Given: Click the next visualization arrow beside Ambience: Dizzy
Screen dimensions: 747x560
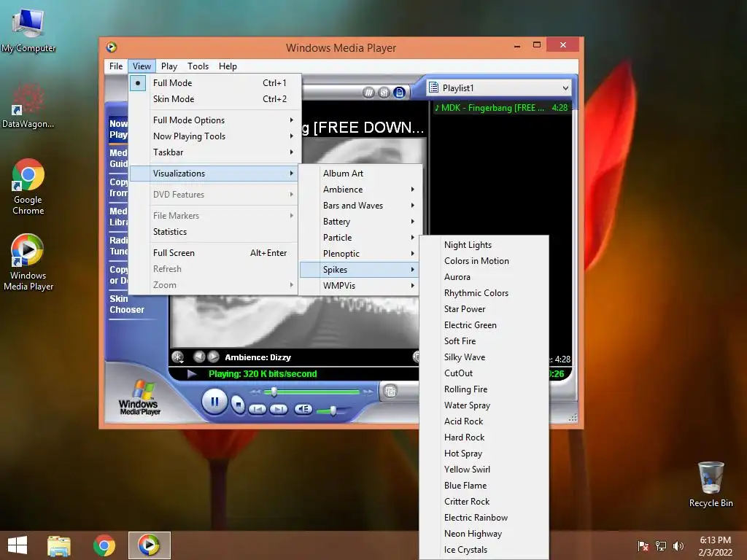Looking at the screenshot, I should [214, 357].
